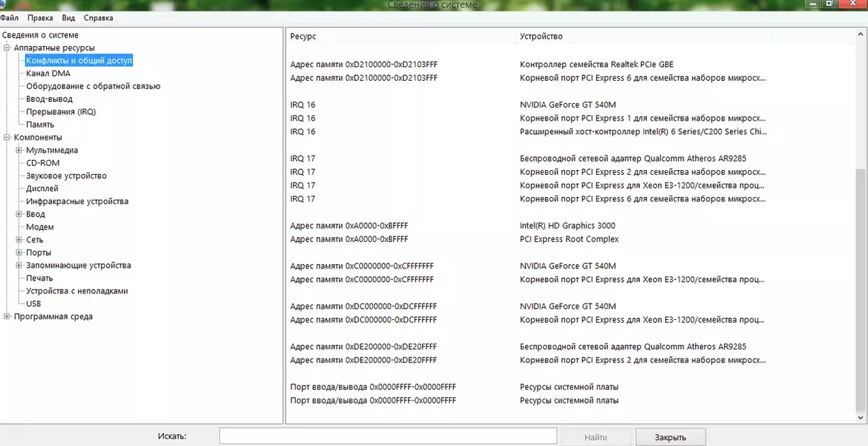The height and width of the screenshot is (446, 868).
Task: Select 0xD2100000 Корневой порт PCI Express 6 row
Action: [x=570, y=78]
